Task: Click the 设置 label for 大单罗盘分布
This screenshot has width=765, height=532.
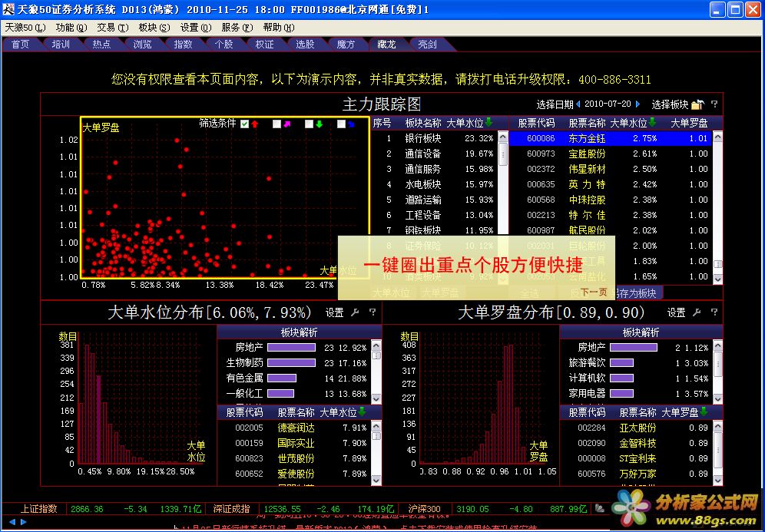Action: [676, 312]
